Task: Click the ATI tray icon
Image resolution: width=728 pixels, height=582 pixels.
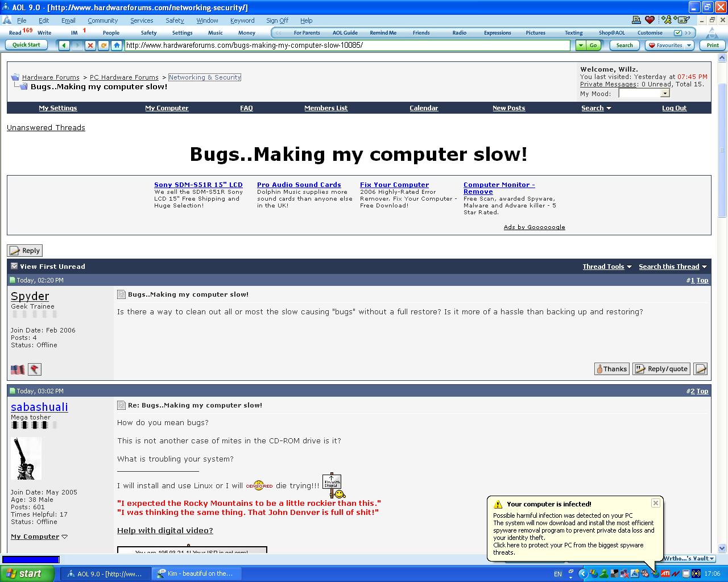Action: pos(665,573)
